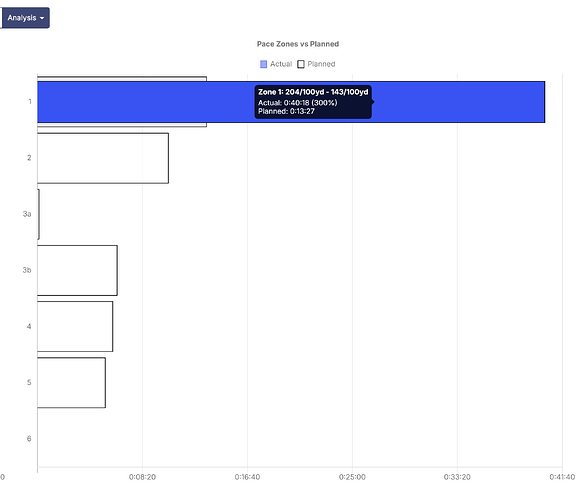This screenshot has height=500, width=581.
Task: Click the zone 1 axis label
Action: (x=30, y=102)
